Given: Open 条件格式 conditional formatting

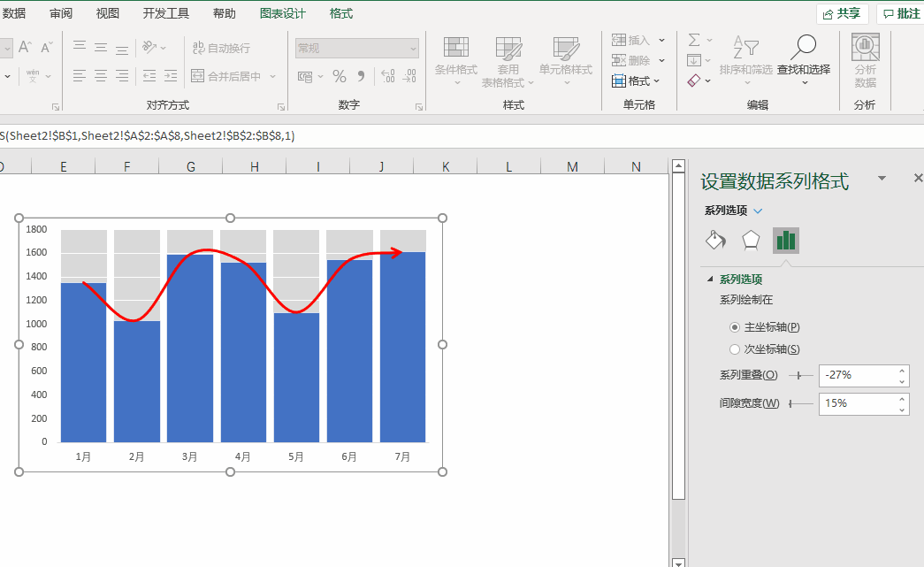Looking at the screenshot, I should [x=456, y=61].
